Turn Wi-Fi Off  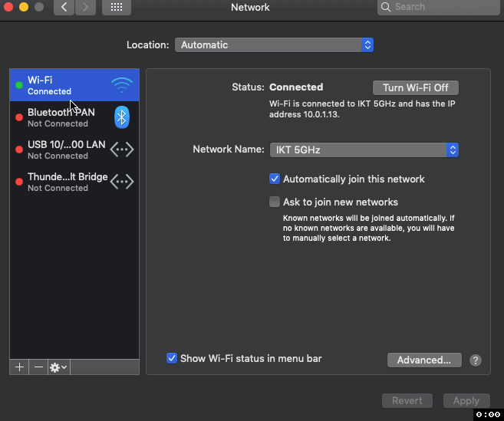[416, 87]
